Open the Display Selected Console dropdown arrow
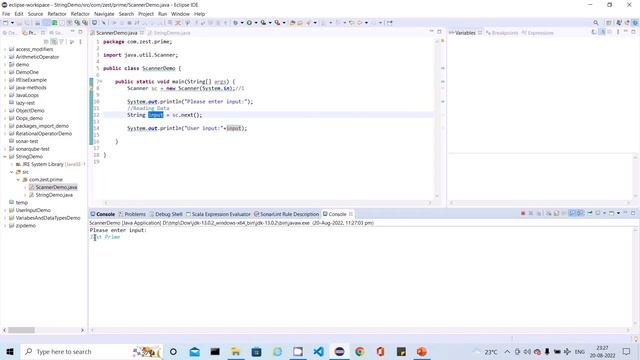The height and width of the screenshot is (360, 640). click(x=604, y=213)
